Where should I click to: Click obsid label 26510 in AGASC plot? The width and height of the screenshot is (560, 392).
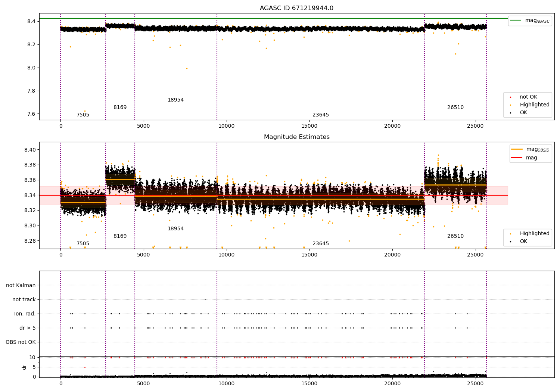pos(455,108)
